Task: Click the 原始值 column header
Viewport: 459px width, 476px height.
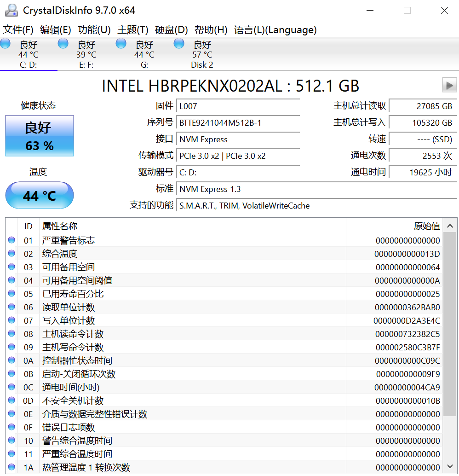Action: 394,226
